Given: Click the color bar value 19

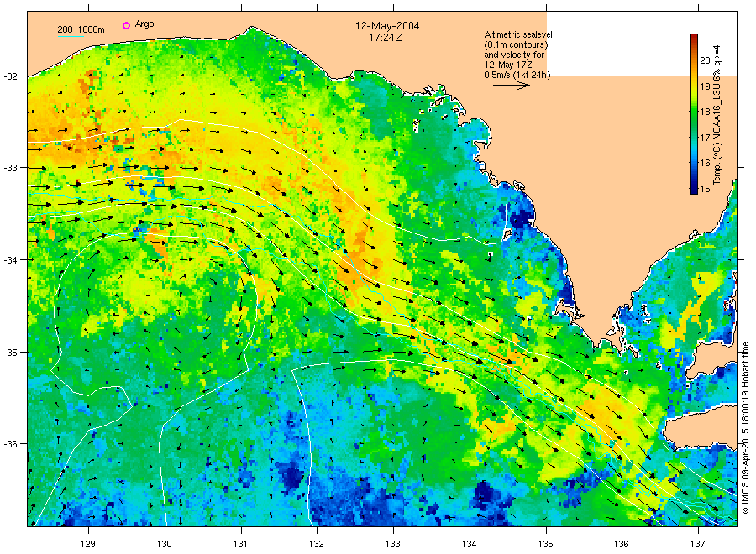Looking at the screenshot, I should 705,86.
